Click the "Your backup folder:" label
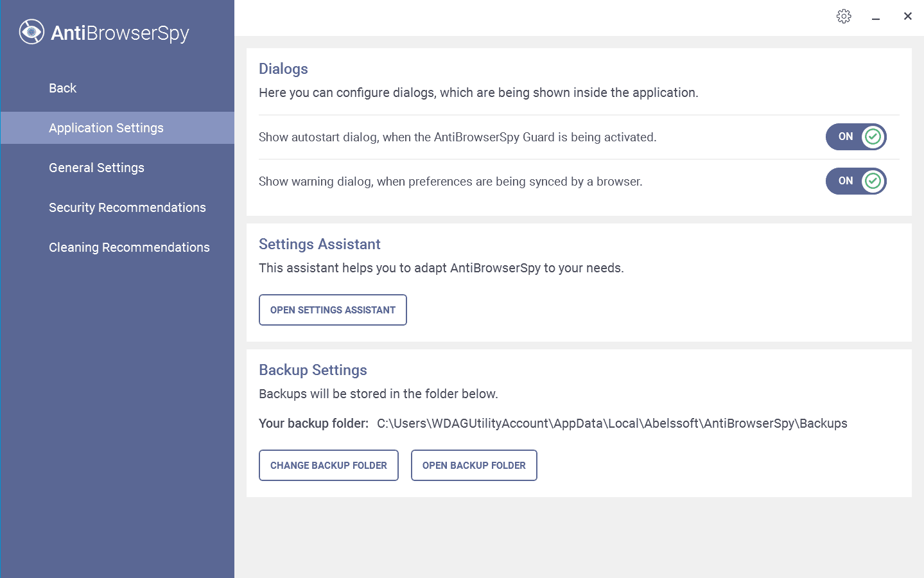This screenshot has height=578, width=924. tap(313, 424)
